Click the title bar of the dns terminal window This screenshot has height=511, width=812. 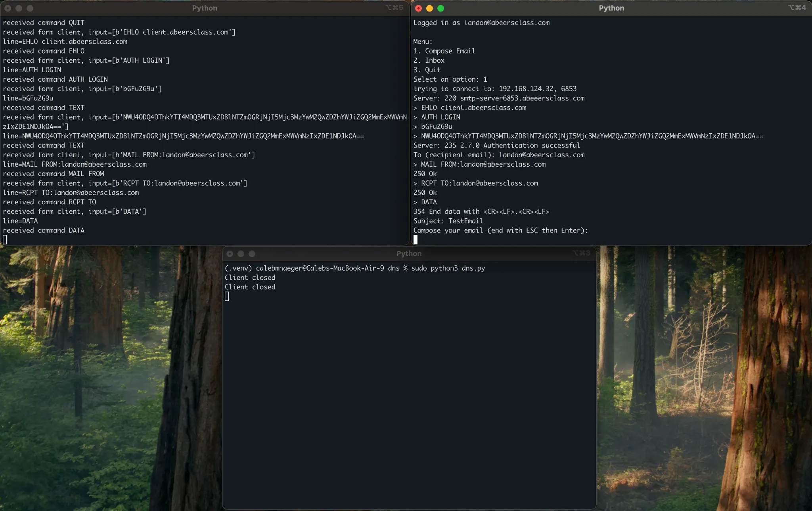[x=409, y=254]
